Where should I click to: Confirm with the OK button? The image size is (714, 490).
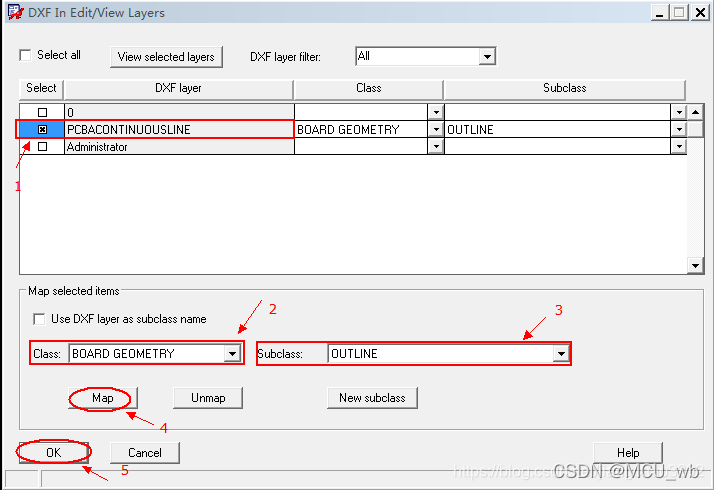pos(53,453)
